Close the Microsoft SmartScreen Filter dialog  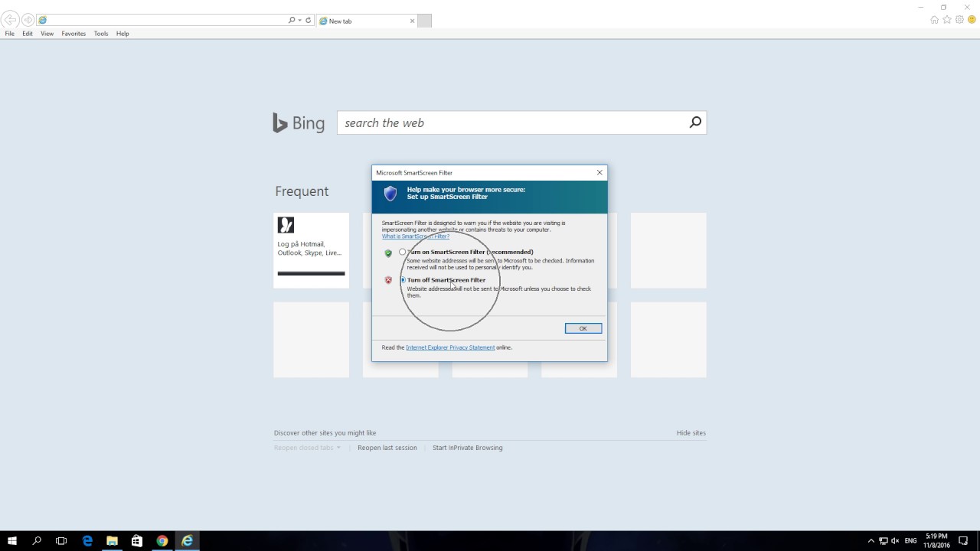coord(599,173)
